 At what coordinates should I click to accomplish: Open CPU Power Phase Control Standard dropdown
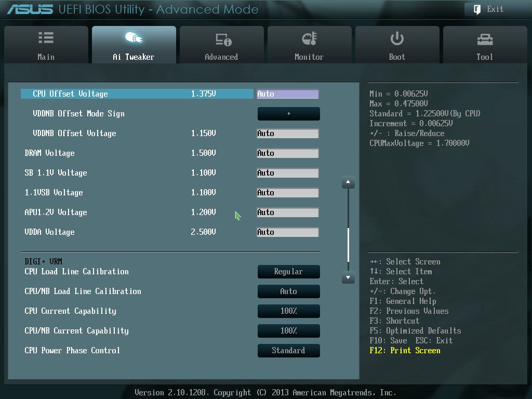pos(289,351)
